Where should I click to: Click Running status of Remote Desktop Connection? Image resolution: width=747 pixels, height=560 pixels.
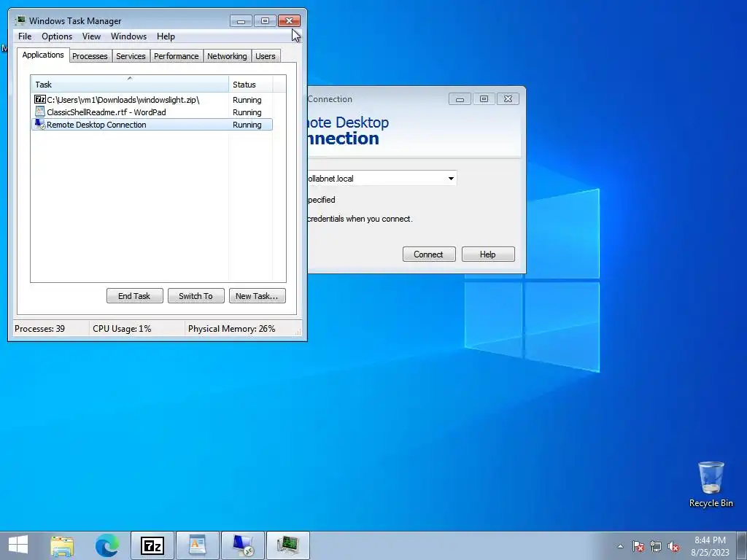[247, 124]
